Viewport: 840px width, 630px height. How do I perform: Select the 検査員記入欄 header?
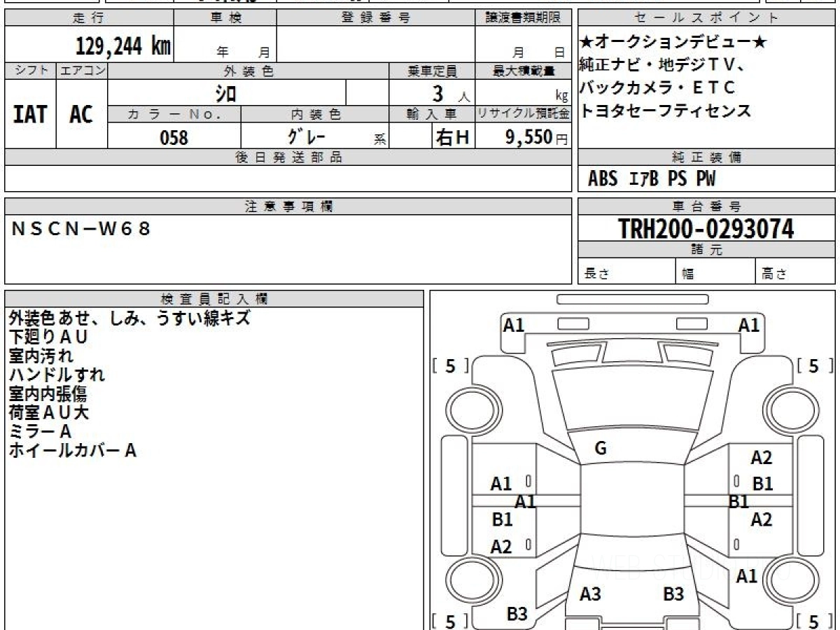tap(214, 299)
